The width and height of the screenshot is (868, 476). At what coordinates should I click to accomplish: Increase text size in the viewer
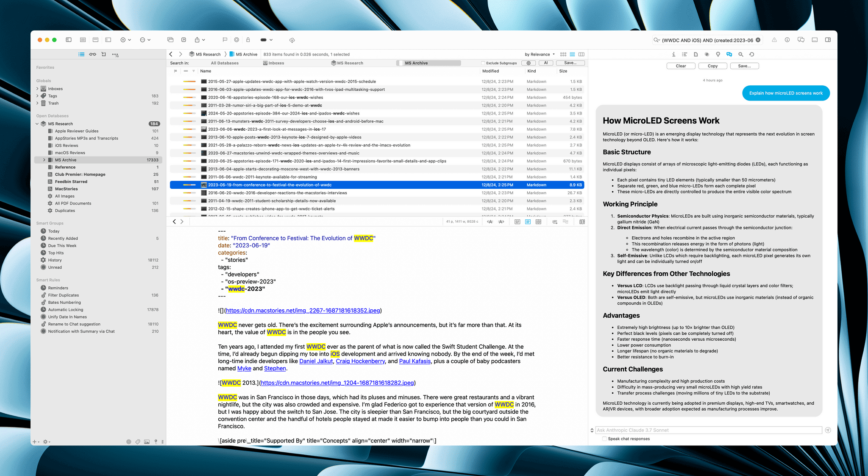tap(501, 222)
